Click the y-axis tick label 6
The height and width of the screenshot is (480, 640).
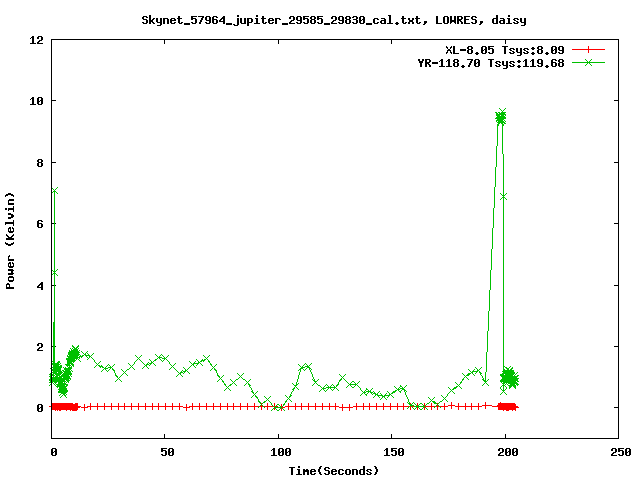click(40, 224)
